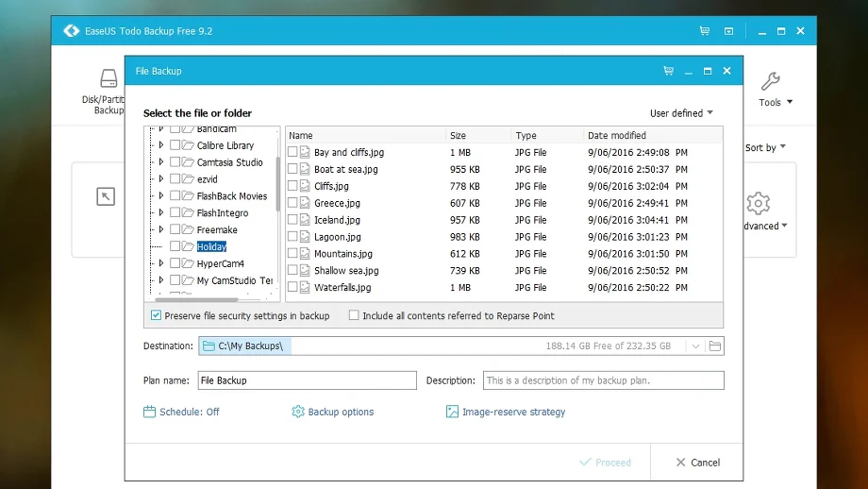Image resolution: width=868 pixels, height=489 pixels.
Task: Expand the FlashBack Movies tree node
Action: 161,195
